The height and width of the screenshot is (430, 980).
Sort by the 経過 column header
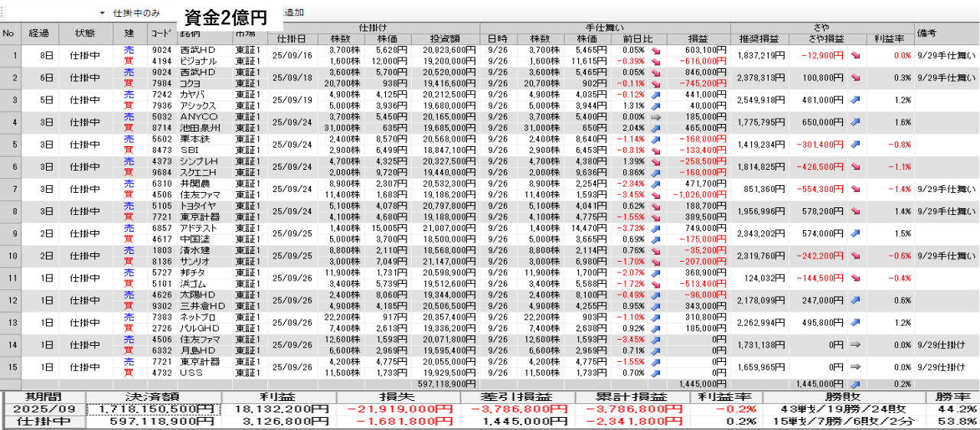pyautogui.click(x=39, y=33)
